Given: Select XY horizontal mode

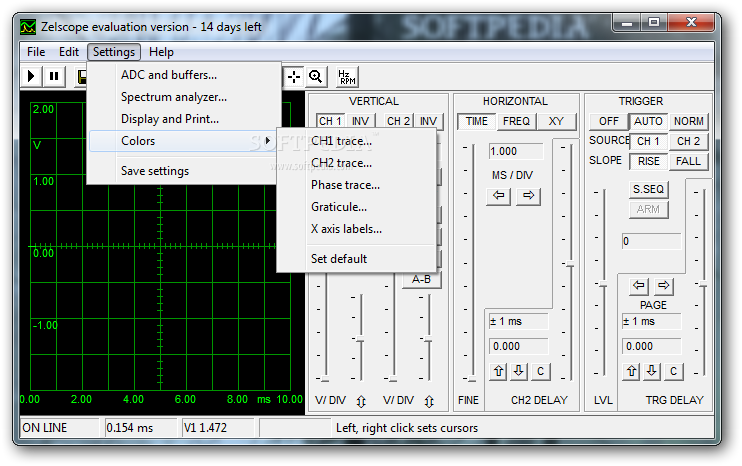Looking at the screenshot, I should [x=556, y=122].
